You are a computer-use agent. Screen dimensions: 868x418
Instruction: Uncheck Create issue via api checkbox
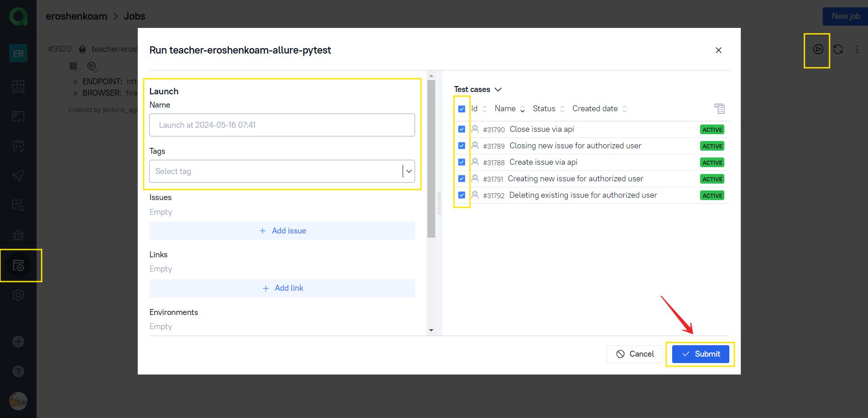click(462, 162)
